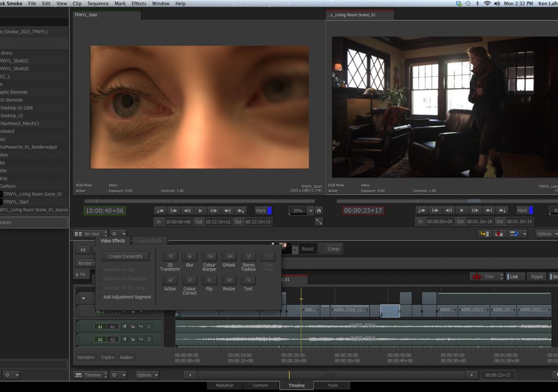Toggle the A1 record patch button
Image resolution: width=558 pixels, height=392 pixels.
[100, 327]
